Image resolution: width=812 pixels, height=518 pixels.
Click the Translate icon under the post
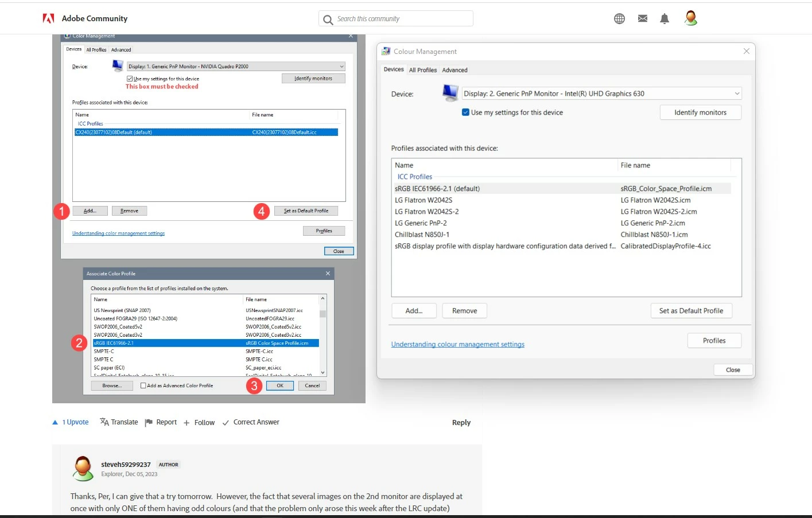(x=104, y=422)
